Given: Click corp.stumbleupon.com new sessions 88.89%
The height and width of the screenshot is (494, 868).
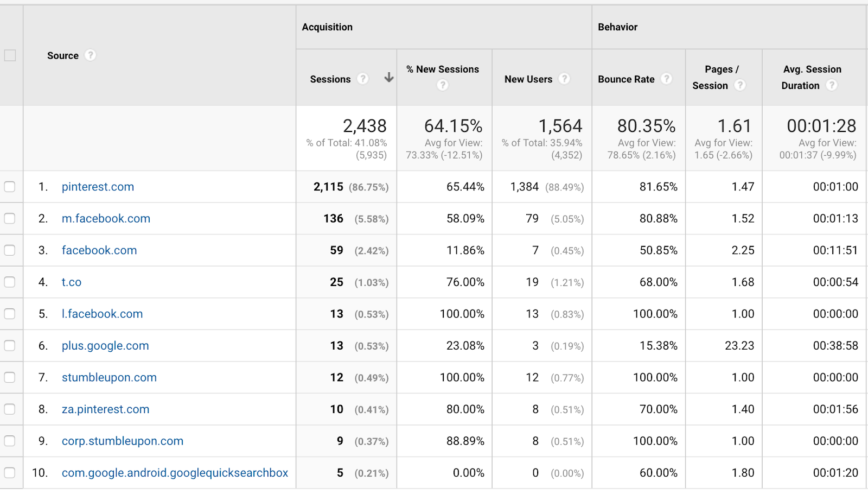Looking at the screenshot, I should pos(465,441).
